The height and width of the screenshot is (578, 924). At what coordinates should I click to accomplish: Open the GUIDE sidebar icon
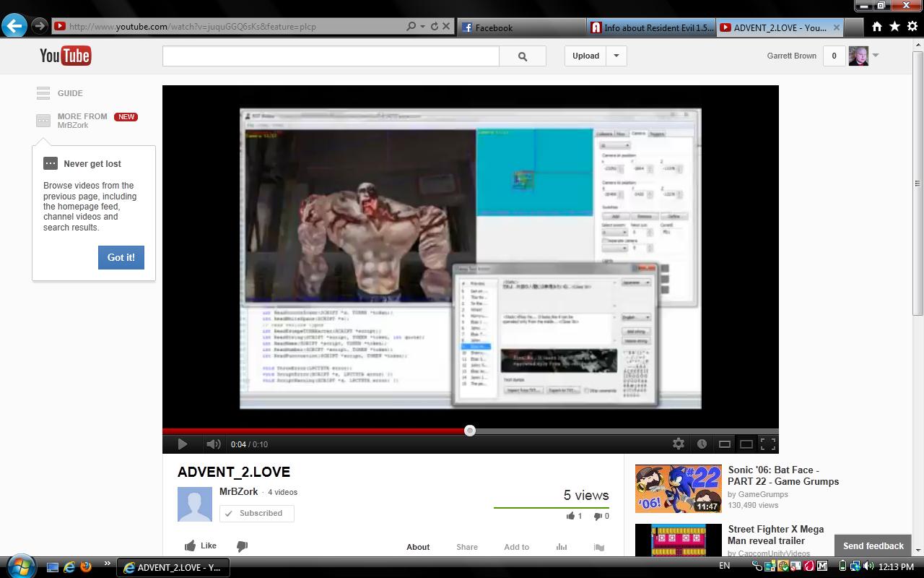[x=43, y=93]
